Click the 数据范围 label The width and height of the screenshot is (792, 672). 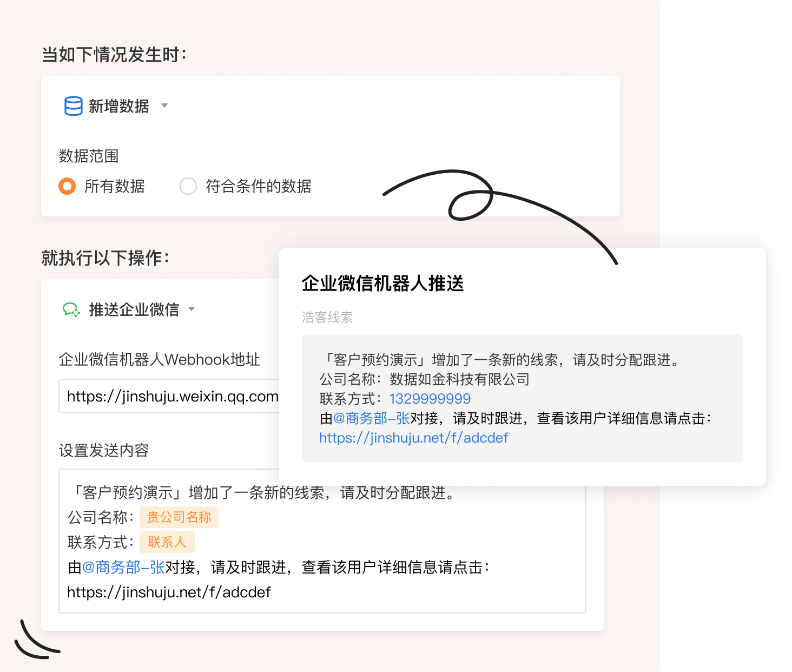point(89,156)
